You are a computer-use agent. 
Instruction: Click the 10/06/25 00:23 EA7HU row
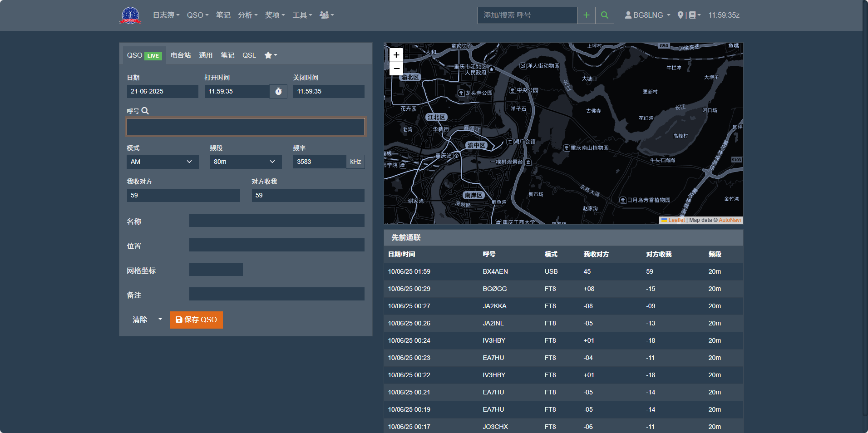pos(563,358)
